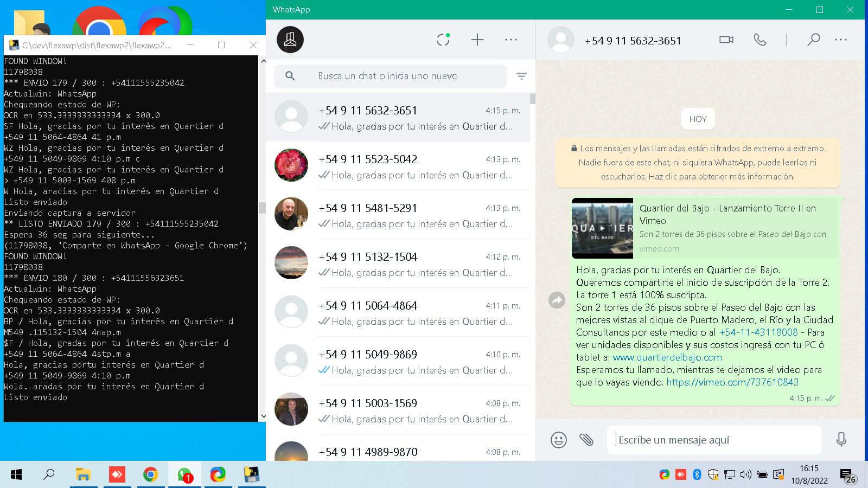
Task: Attach a file with the paperclip icon
Action: (x=586, y=439)
